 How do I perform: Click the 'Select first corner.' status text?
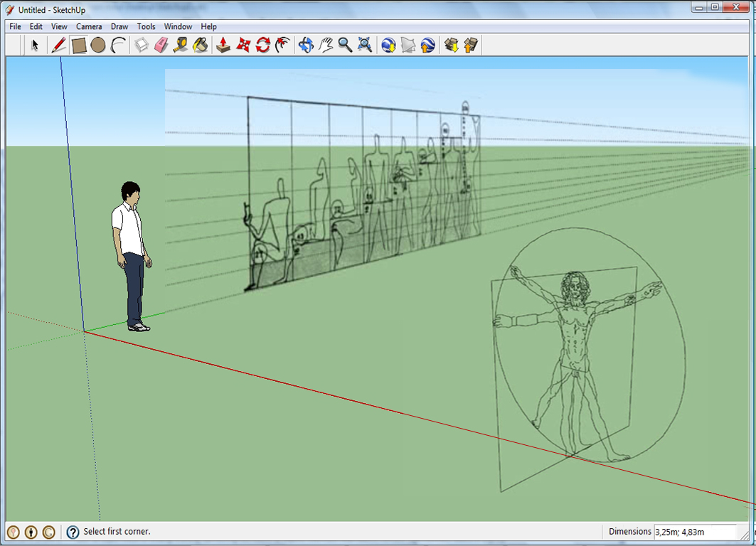pos(117,532)
